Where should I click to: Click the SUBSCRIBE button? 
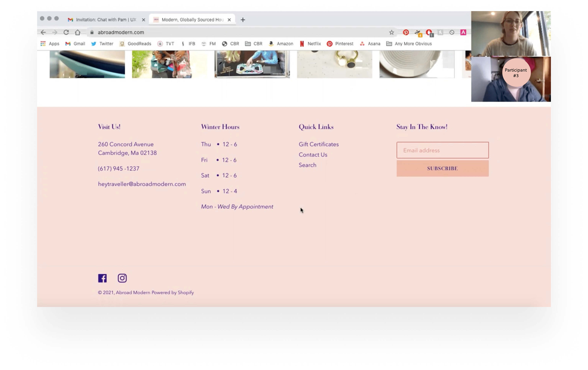pyautogui.click(x=442, y=168)
